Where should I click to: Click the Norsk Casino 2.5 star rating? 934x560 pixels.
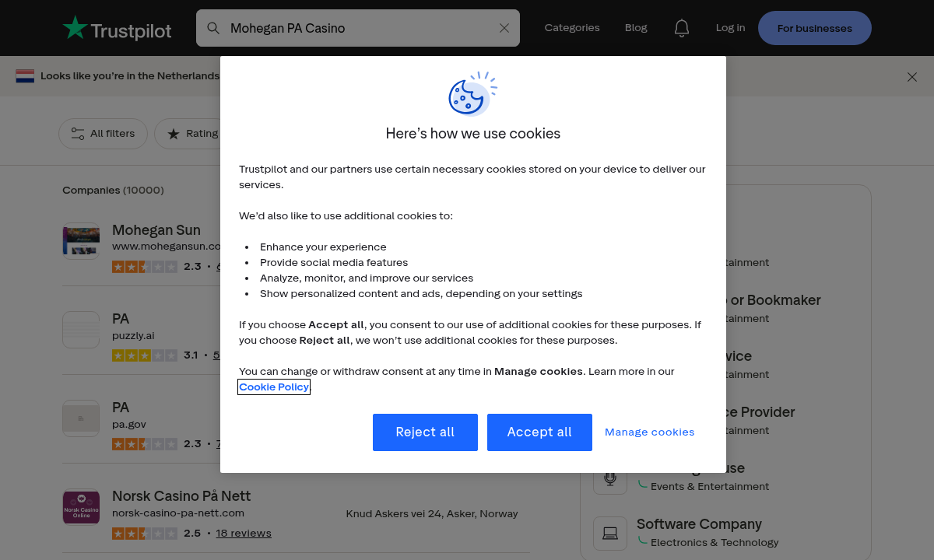click(x=145, y=534)
